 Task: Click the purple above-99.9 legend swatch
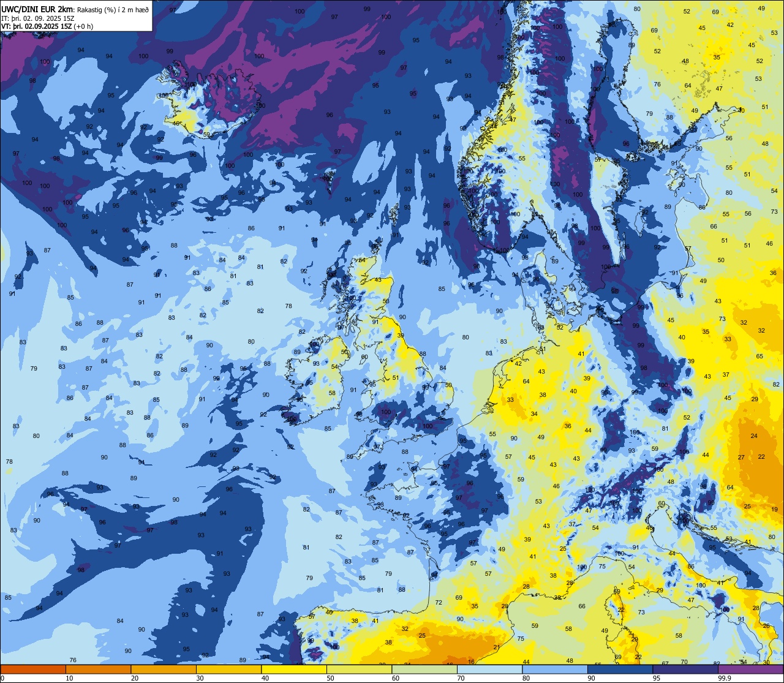point(750,669)
